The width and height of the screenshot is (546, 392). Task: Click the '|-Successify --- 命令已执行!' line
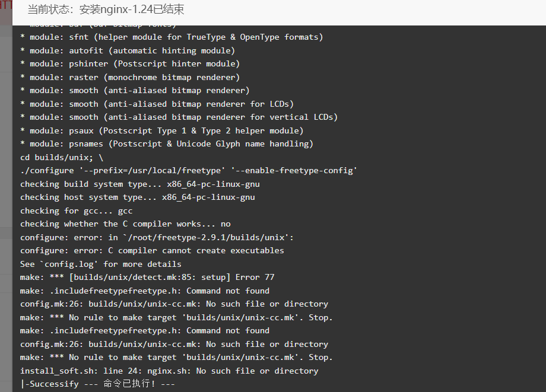point(97,384)
